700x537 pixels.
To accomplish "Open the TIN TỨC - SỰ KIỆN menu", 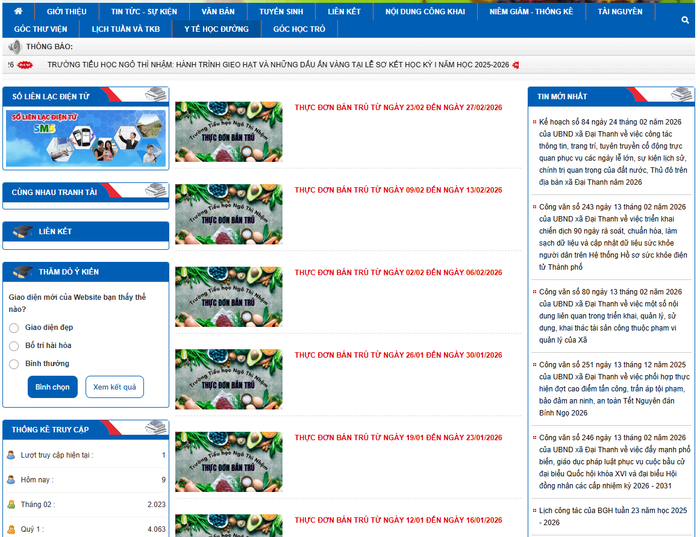I will pos(144,12).
